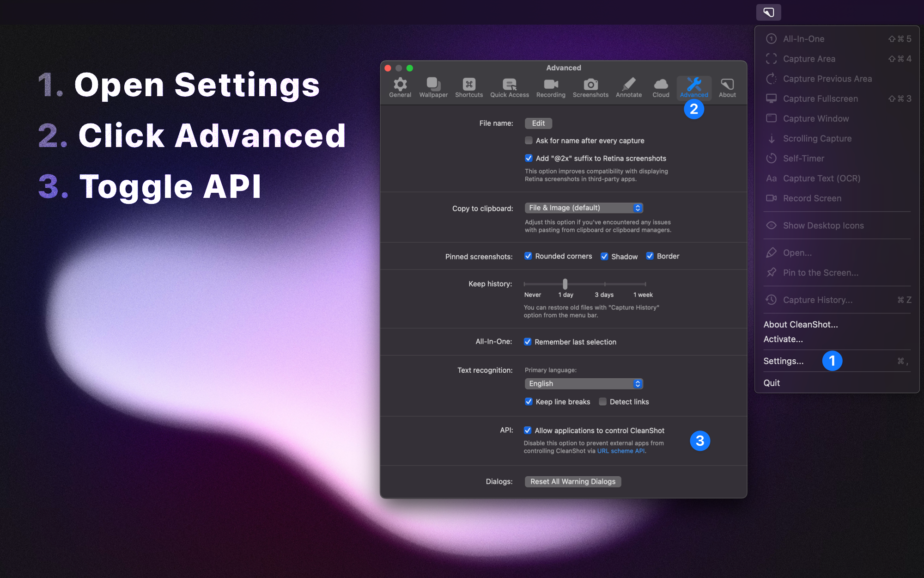Open the Annotate settings tab
Image resolution: width=924 pixels, height=578 pixels.
pyautogui.click(x=629, y=87)
